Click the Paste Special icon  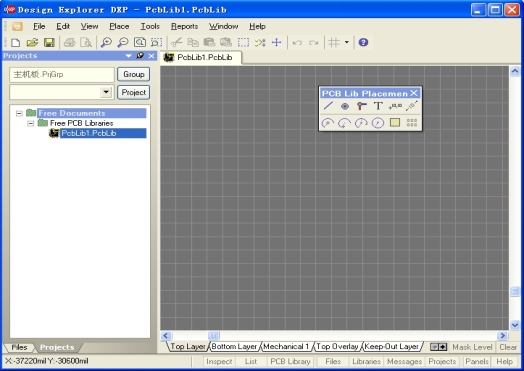point(226,42)
